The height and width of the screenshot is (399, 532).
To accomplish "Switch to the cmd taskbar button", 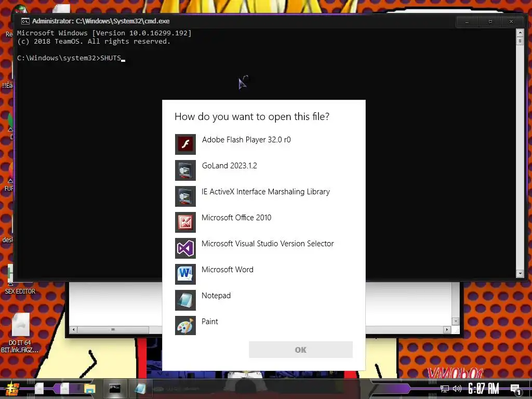I will tap(115, 389).
